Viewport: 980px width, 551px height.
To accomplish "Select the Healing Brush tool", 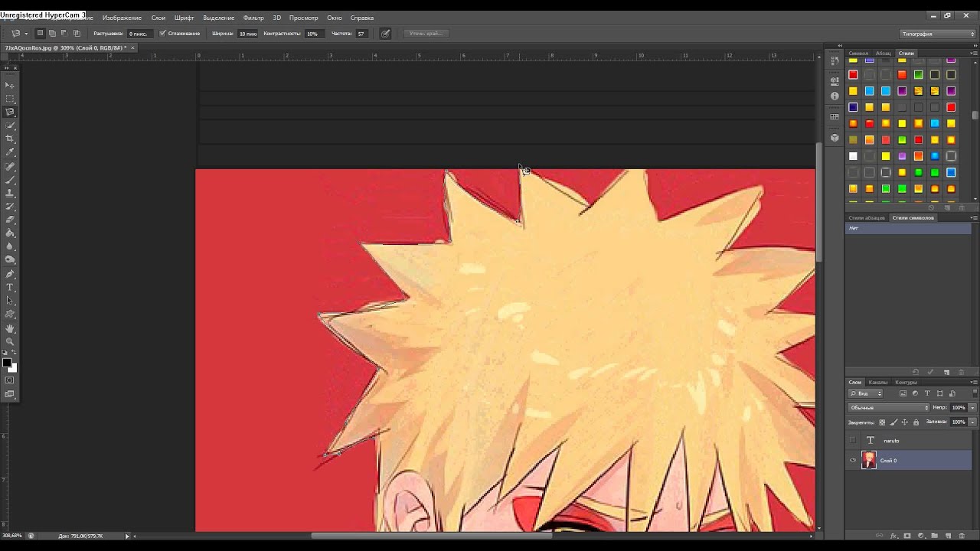I will click(x=10, y=166).
